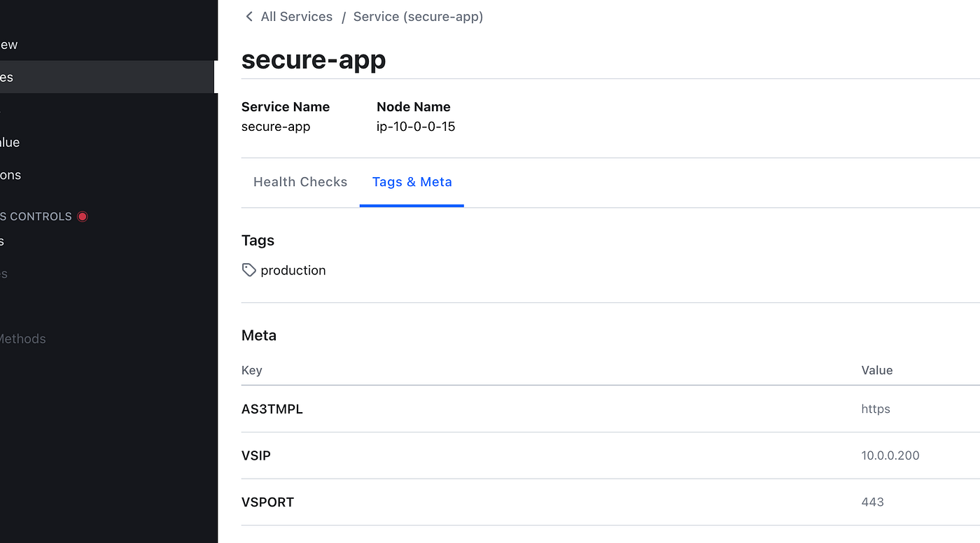
Task: Click the Service (secure-app) breadcrumb
Action: point(418,16)
